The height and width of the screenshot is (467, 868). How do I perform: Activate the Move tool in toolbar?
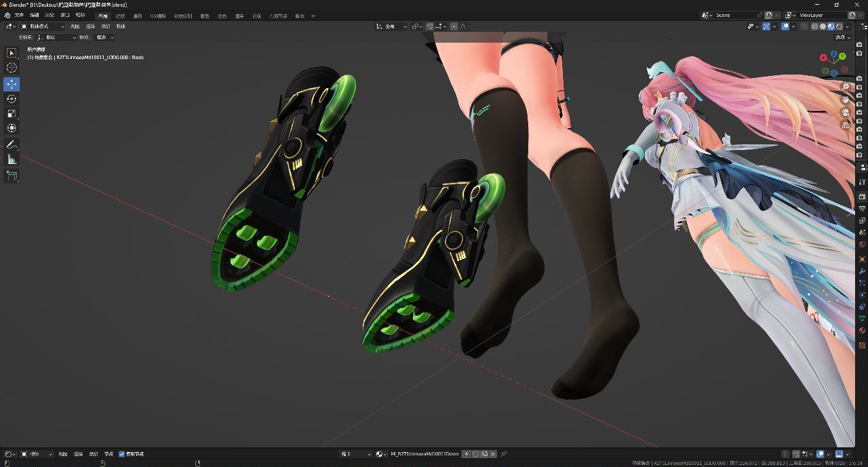(x=12, y=84)
